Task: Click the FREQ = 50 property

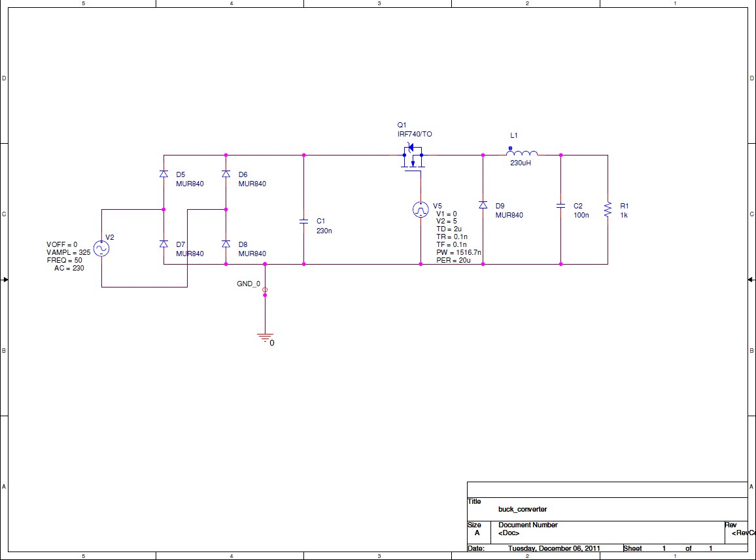Action: (x=65, y=260)
